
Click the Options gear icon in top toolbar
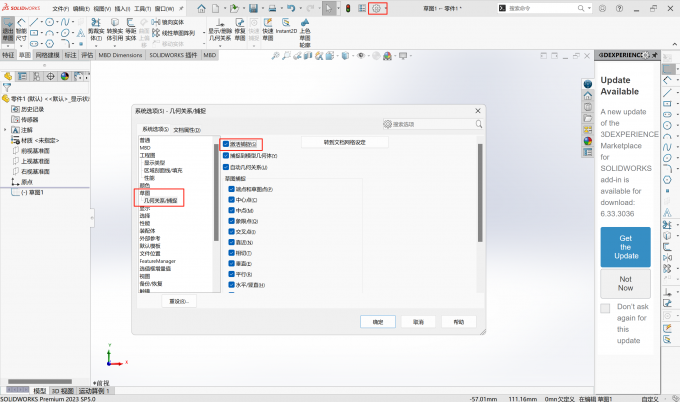pyautogui.click(x=376, y=8)
